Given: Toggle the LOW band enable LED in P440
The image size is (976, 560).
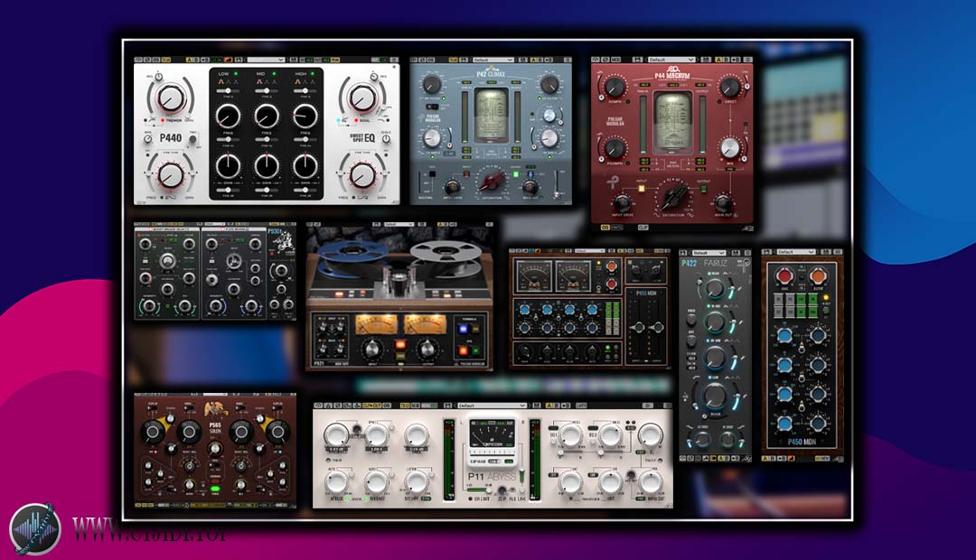Looking at the screenshot, I should click(x=235, y=74).
